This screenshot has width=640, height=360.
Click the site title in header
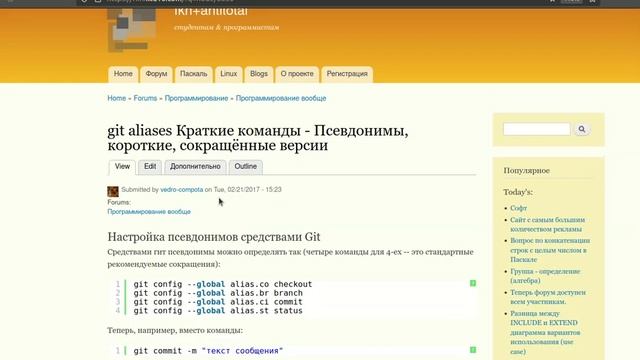tap(211, 11)
